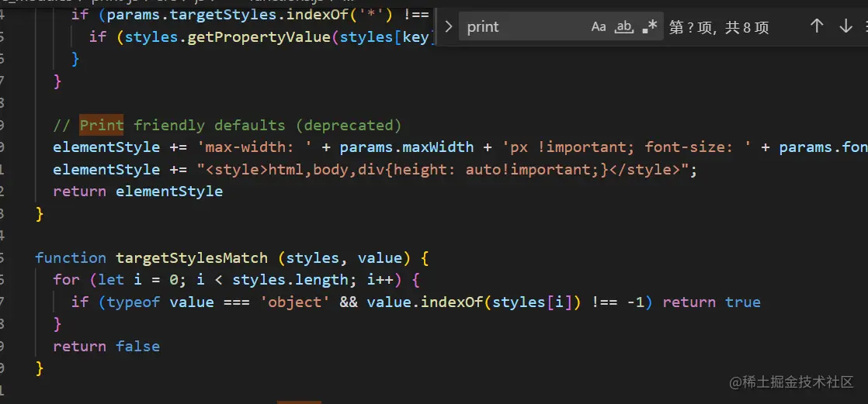Click "return elementStyle" statement

click(138, 192)
